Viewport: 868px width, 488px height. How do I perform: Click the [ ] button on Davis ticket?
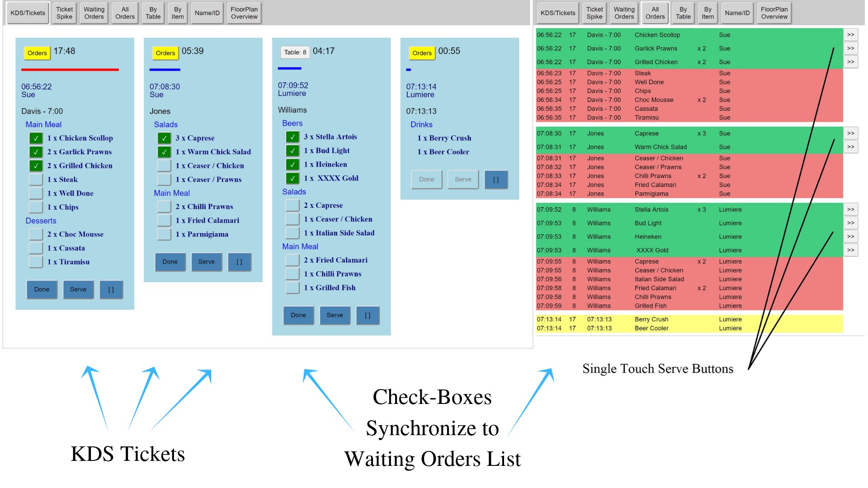pos(111,290)
